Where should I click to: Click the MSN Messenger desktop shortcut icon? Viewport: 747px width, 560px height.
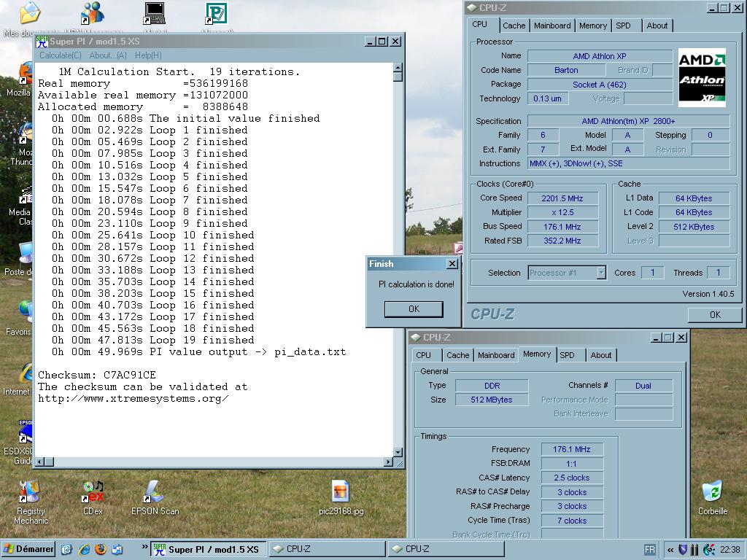pos(92,15)
